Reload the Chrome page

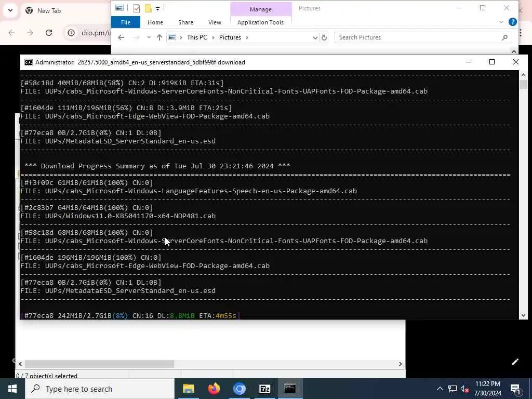[x=49, y=33]
